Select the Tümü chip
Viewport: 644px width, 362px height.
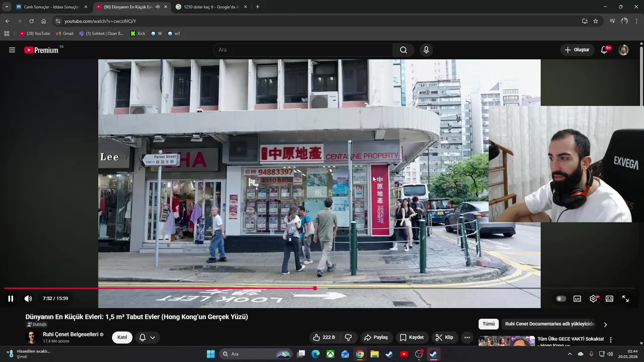coord(489,324)
